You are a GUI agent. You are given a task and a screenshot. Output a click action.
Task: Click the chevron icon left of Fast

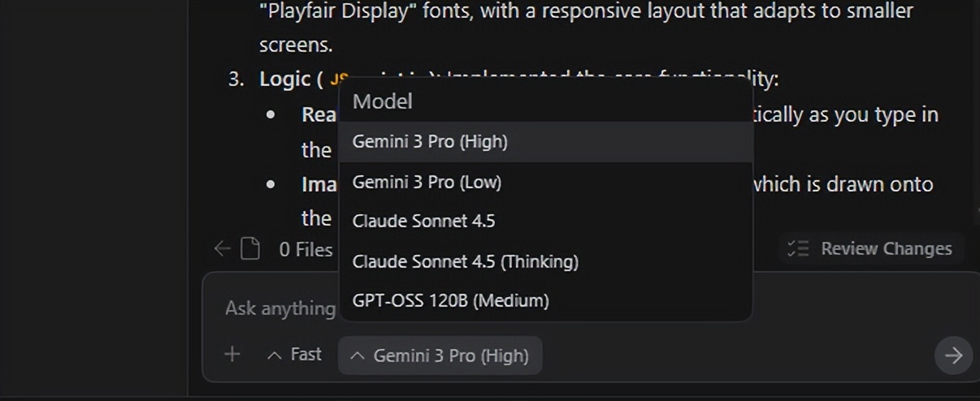(275, 356)
